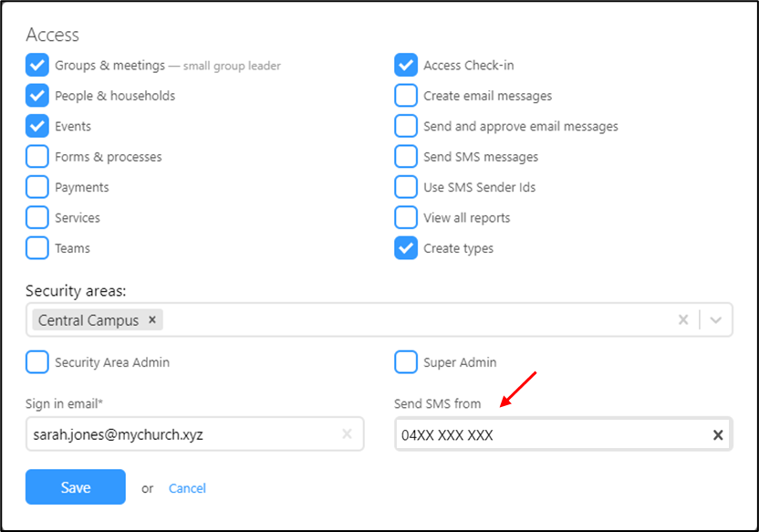759x532 pixels.
Task: Save the access settings
Action: [76, 487]
